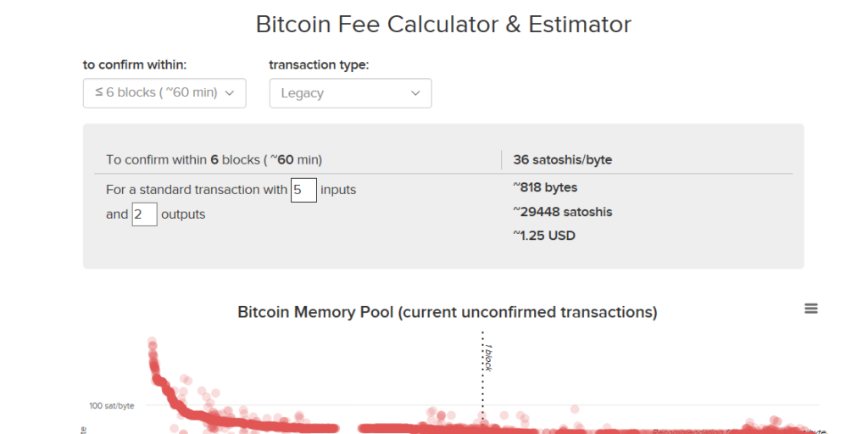Click the 'outputs' label beside the number box
868x434 pixels.
183,214
